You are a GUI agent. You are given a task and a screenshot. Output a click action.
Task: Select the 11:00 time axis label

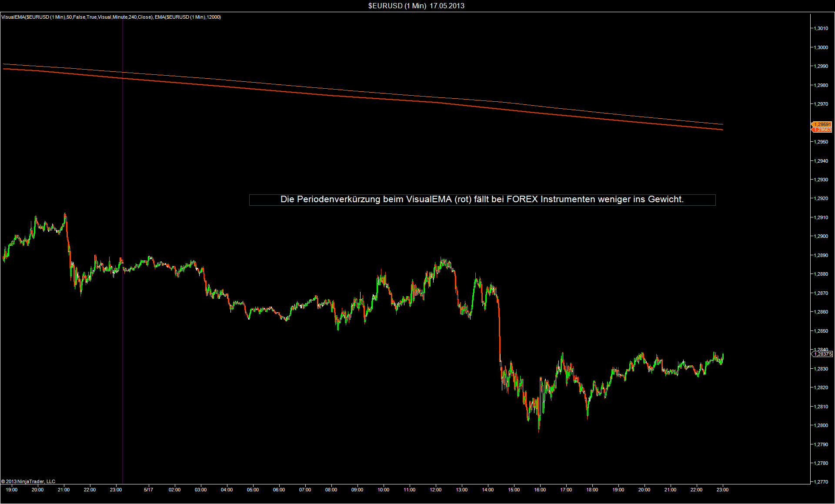410,490
